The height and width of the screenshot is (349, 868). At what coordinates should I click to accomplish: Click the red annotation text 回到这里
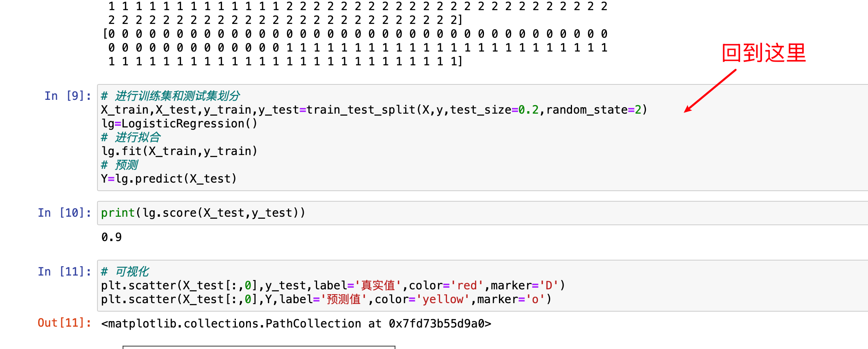coord(764,53)
